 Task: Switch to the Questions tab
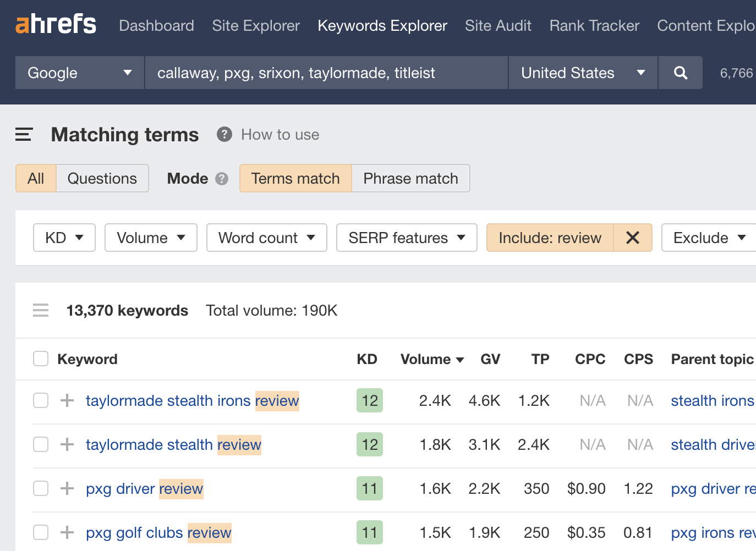click(x=102, y=178)
